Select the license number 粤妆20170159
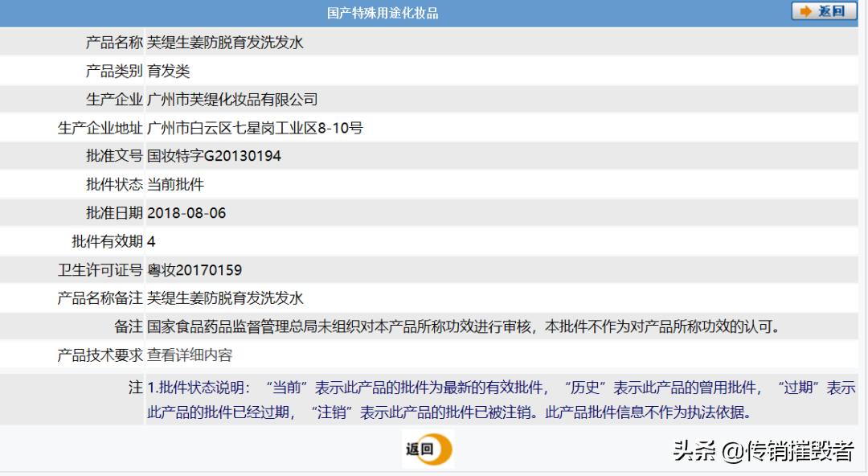Image resolution: width=868 pixels, height=476 pixels. 194,270
